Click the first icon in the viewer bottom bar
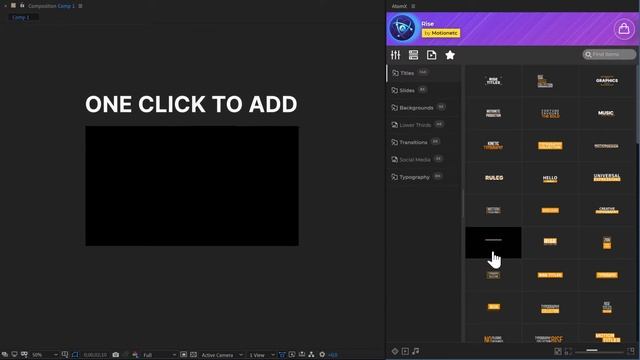The image size is (640, 360). 4,355
